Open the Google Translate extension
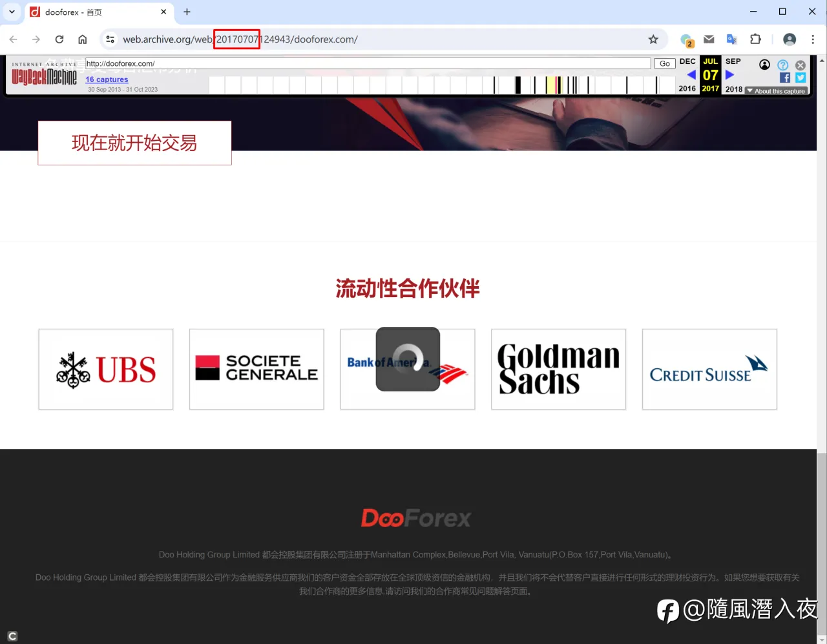Screen dimensions: 827x644 click(x=731, y=39)
